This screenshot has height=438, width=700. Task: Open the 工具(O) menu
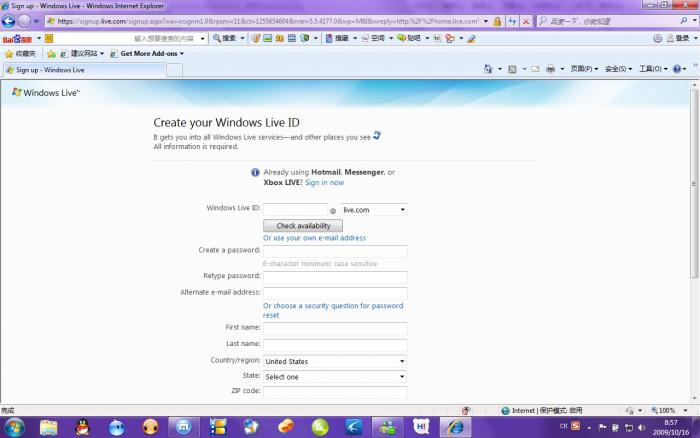coord(652,69)
